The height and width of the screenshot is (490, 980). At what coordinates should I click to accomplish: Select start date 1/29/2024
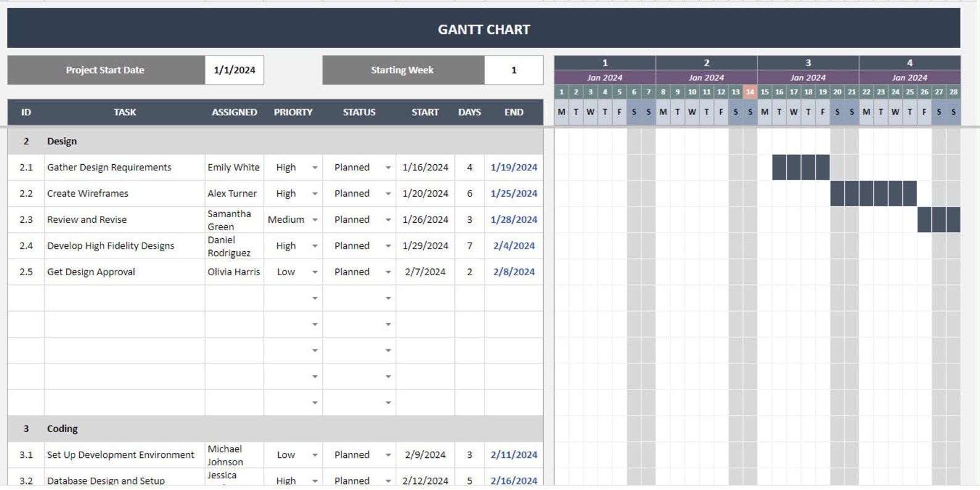click(425, 246)
